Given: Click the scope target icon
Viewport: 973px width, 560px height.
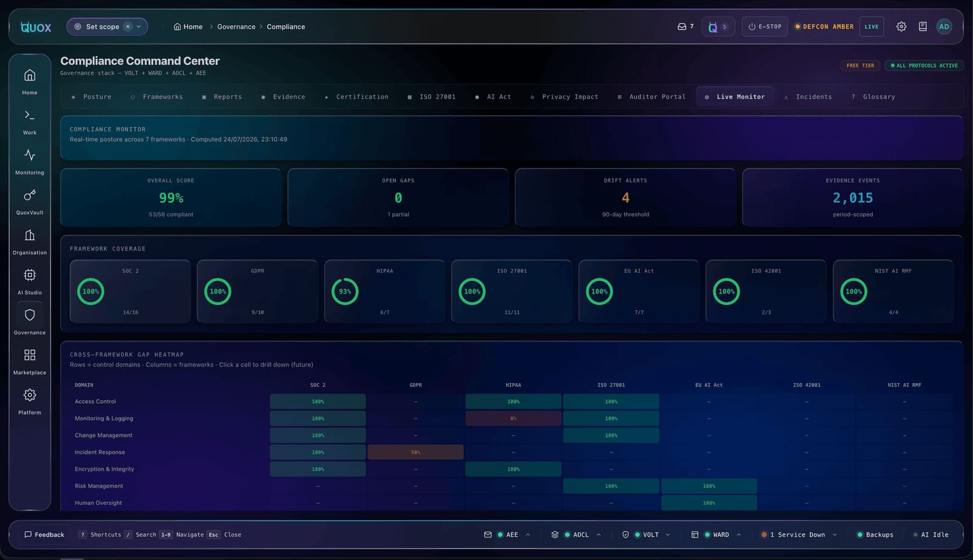Looking at the screenshot, I should tap(77, 27).
